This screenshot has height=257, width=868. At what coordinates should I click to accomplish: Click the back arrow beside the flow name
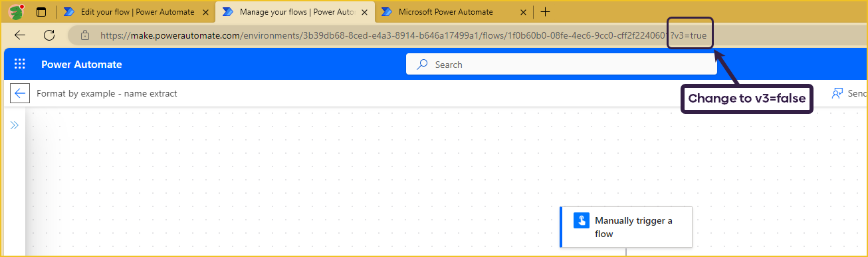coord(20,93)
